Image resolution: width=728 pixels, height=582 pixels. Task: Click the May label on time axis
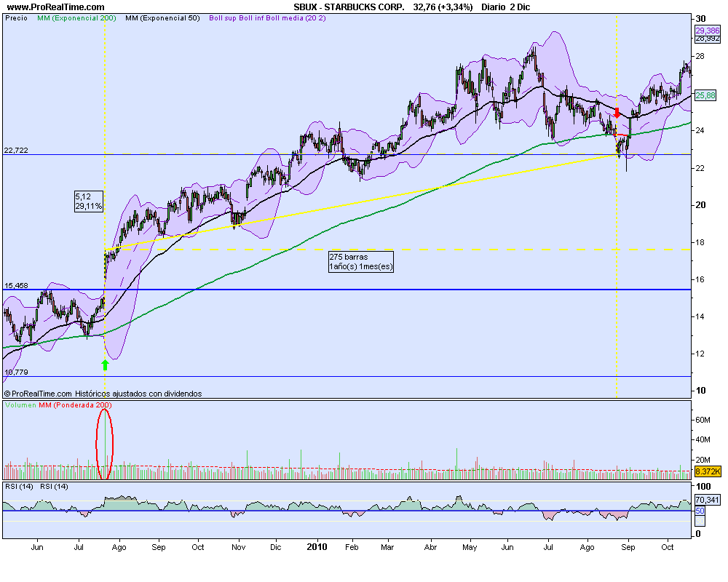(470, 547)
